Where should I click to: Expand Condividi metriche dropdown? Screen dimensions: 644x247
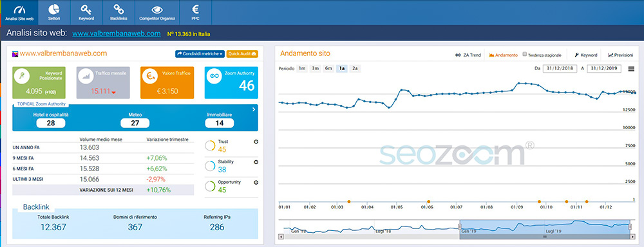click(x=200, y=54)
